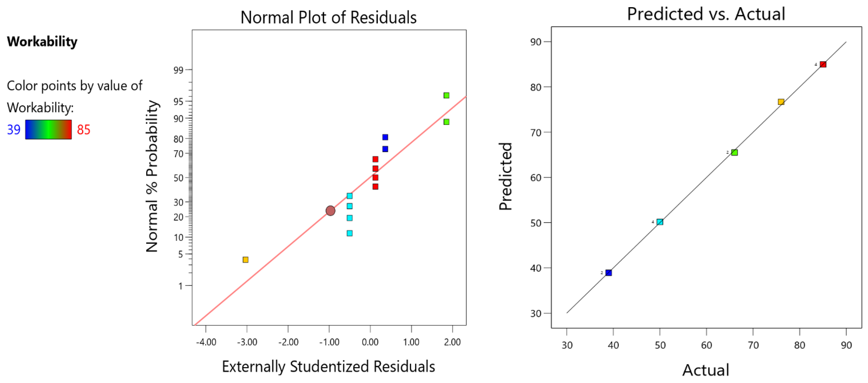The image size is (868, 383).
Task: Click the blue minimum value 39 label
Action: point(14,130)
